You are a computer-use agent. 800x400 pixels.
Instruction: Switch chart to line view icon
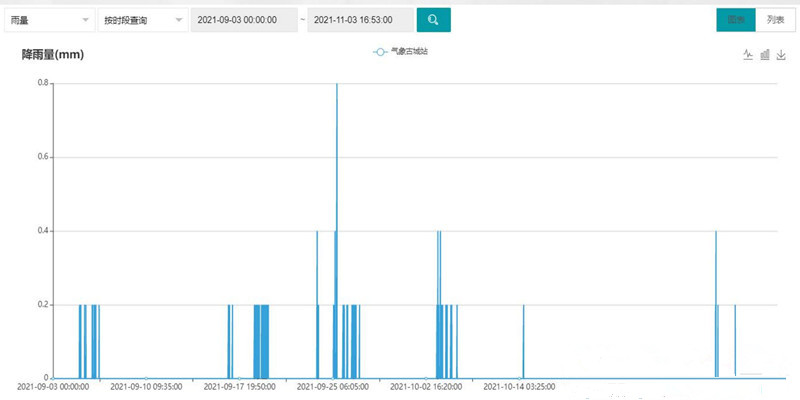[747, 55]
